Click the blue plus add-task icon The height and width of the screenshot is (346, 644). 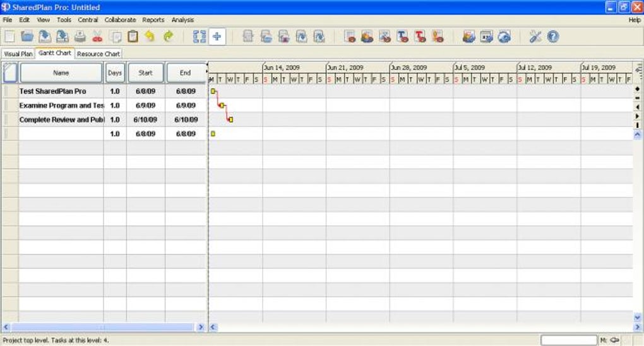[217, 37]
